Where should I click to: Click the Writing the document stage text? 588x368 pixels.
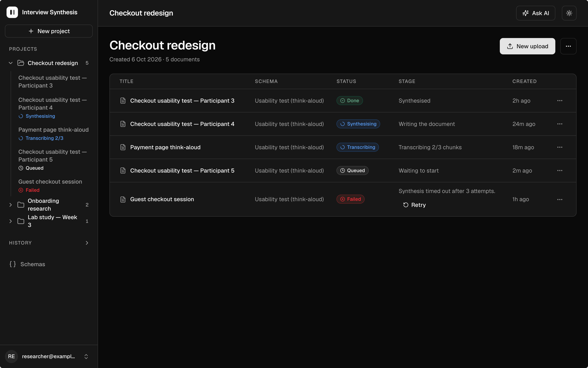[x=427, y=124]
